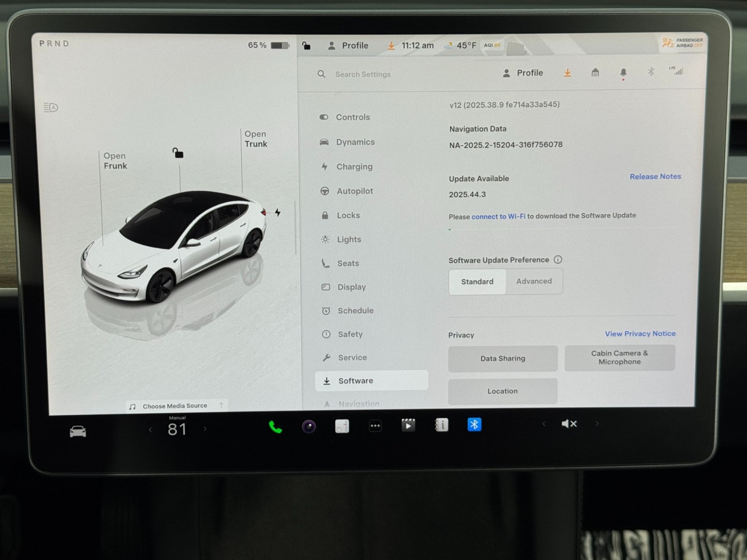Open all apps three-dots icon

click(x=375, y=426)
